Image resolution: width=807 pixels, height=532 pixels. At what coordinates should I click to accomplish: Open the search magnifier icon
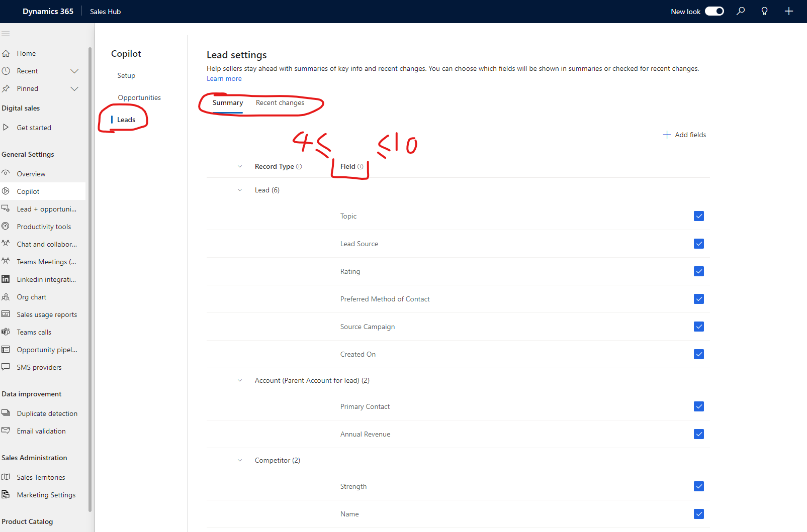(741, 11)
